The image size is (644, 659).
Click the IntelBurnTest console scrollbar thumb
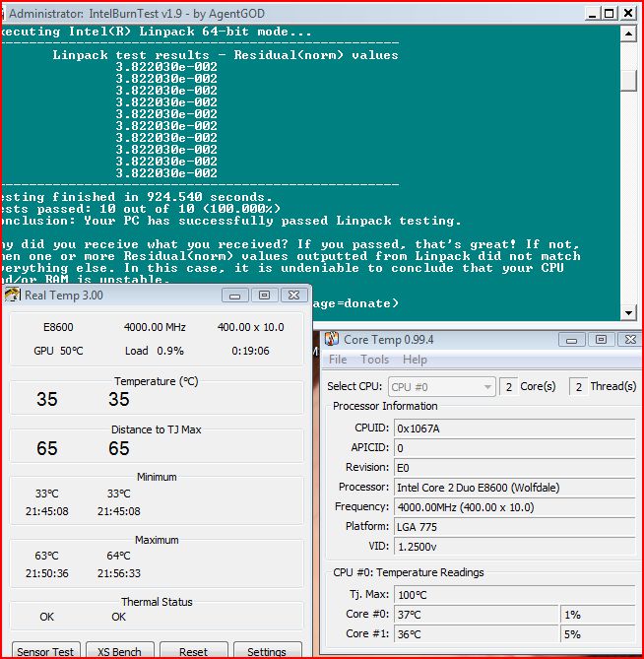[628, 80]
